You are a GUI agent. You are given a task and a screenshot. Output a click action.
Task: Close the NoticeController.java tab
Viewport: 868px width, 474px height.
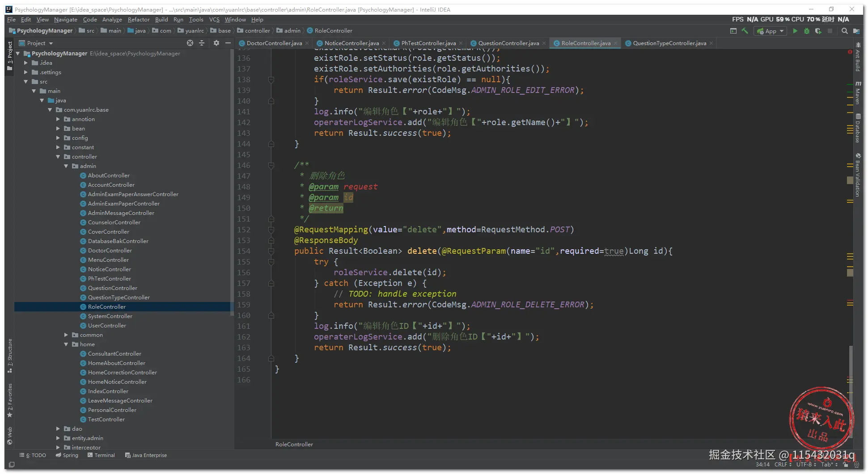[x=384, y=43]
